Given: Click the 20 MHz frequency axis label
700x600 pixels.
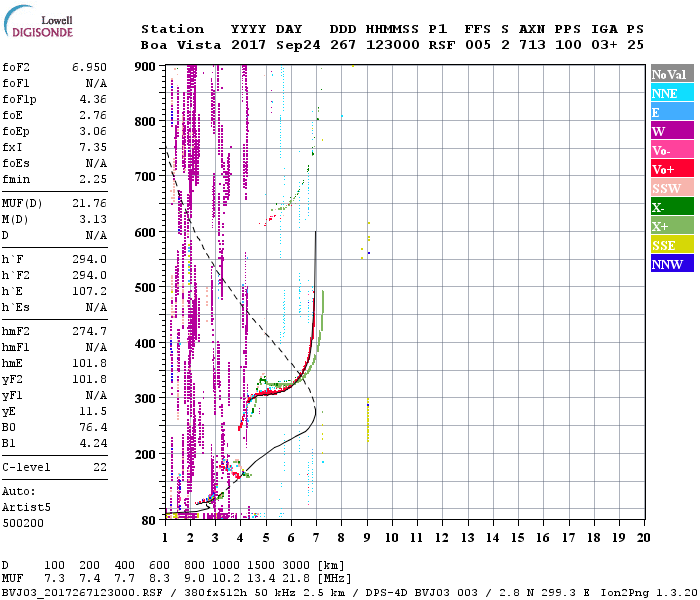Looking at the screenshot, I should [x=643, y=538].
